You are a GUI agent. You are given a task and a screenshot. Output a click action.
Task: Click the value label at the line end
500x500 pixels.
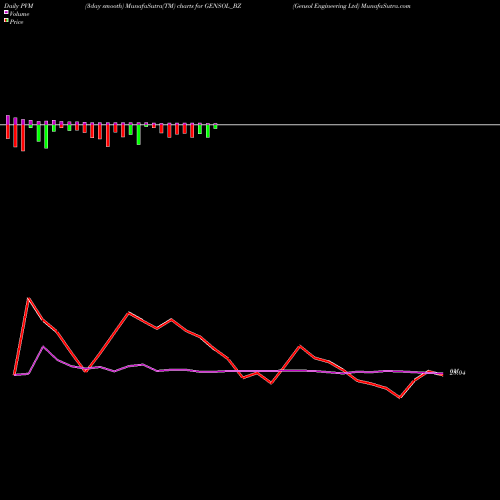tap(457, 373)
